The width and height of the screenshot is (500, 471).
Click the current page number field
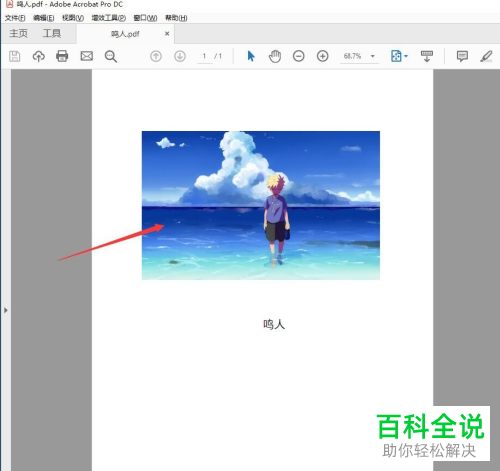pyautogui.click(x=204, y=56)
